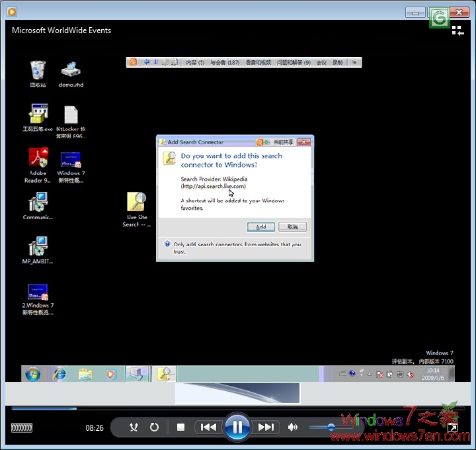Image resolution: width=476 pixels, height=450 pixels.
Task: Open the 内容 (5) menu
Action: click(x=195, y=62)
